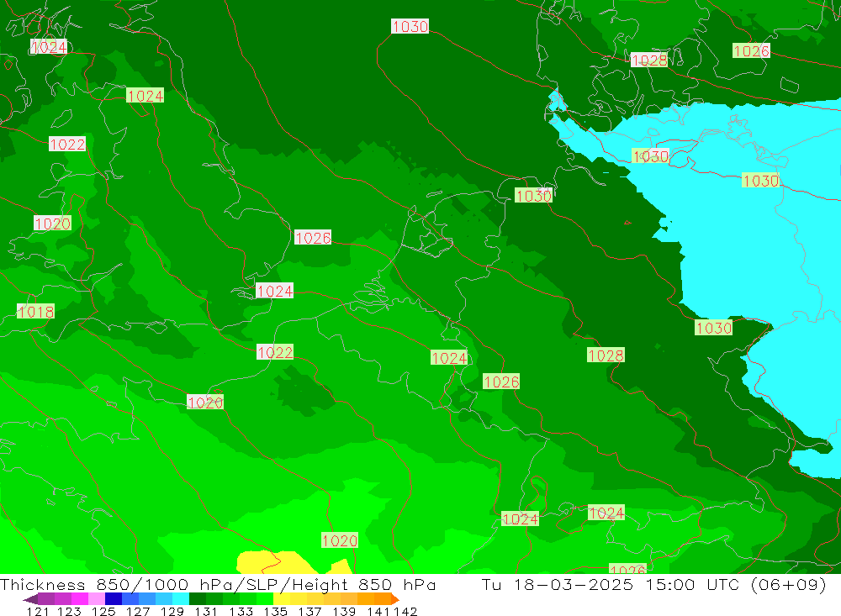Click legend value 123
Viewport: 841px width, 616px height.
coord(69,611)
